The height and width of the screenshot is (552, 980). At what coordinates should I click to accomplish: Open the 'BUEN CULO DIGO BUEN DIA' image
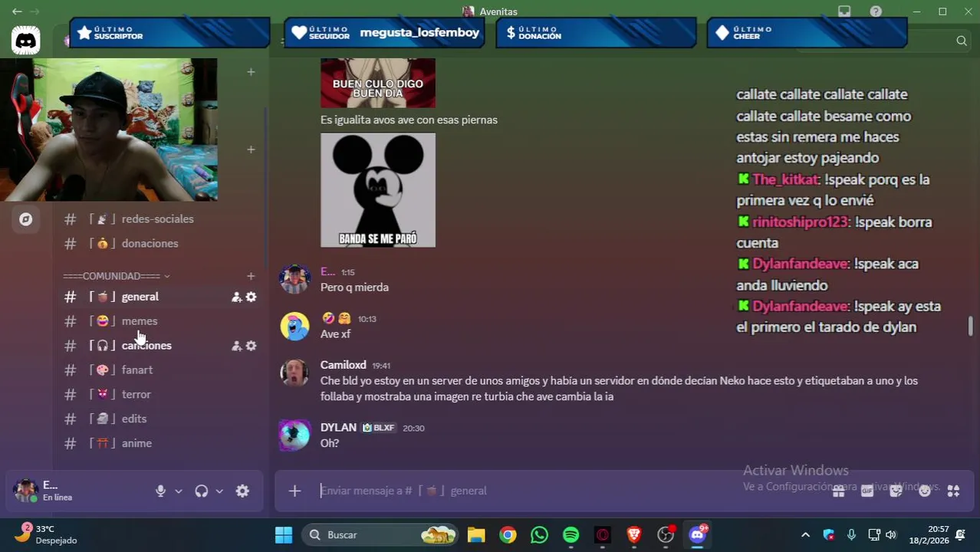click(378, 83)
